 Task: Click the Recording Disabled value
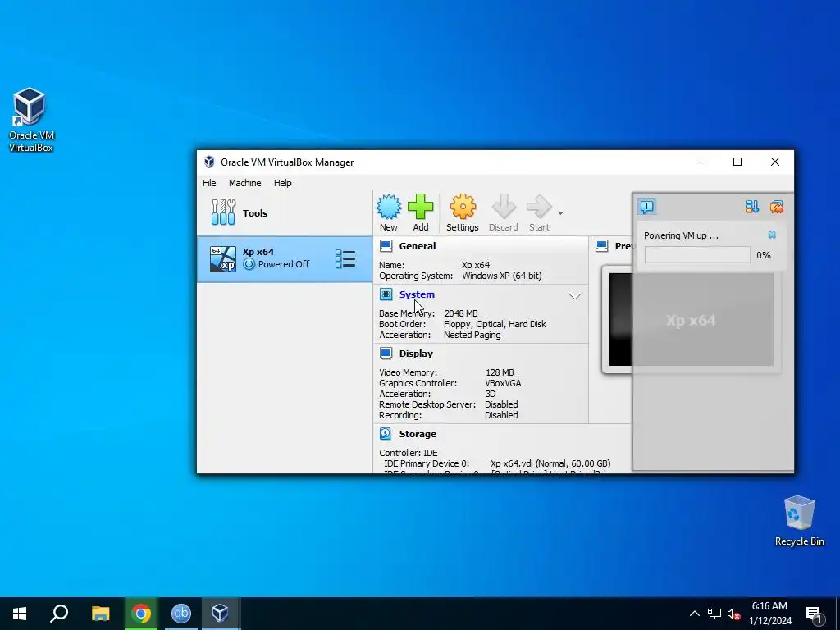[x=501, y=415]
